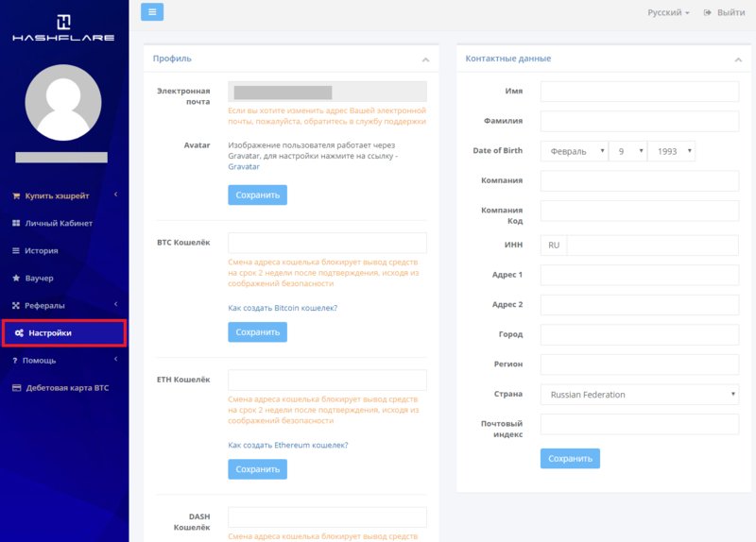Image resolution: width=756 pixels, height=542 pixels.
Task: Open the birth year dropdown 1993
Action: 671,151
